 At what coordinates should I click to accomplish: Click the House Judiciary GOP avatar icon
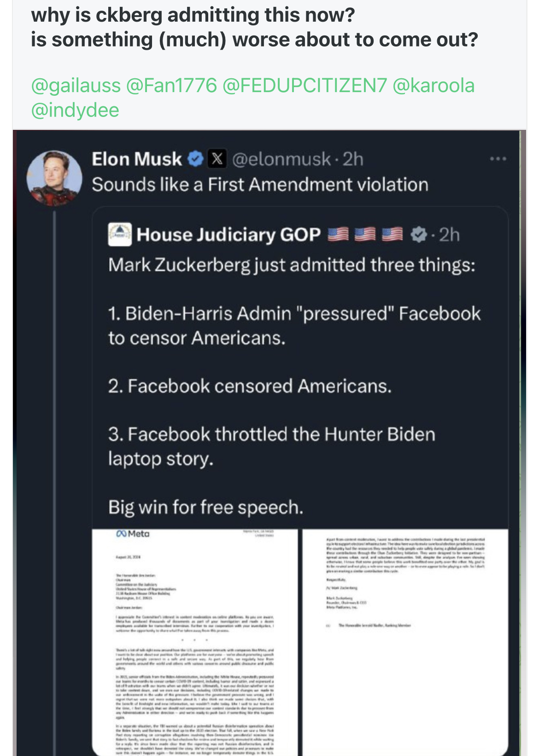120,234
